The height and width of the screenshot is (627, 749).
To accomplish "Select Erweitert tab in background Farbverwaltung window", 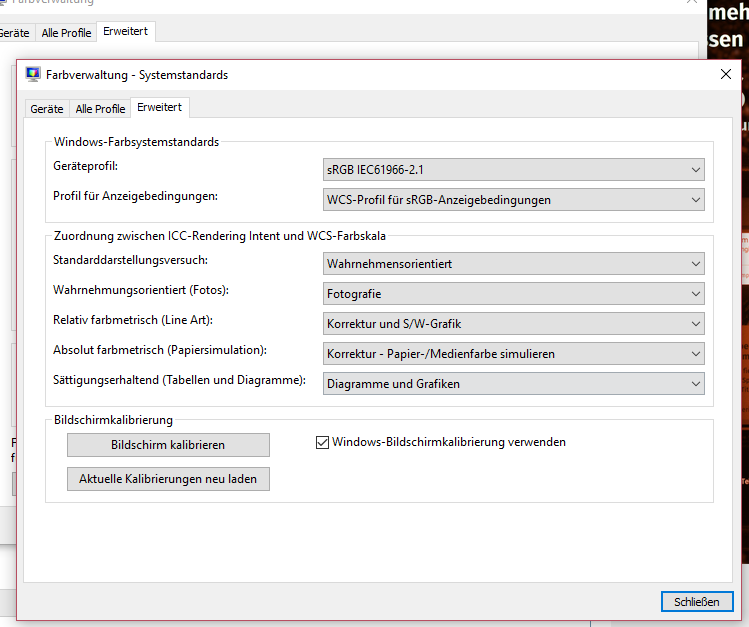I will [126, 32].
